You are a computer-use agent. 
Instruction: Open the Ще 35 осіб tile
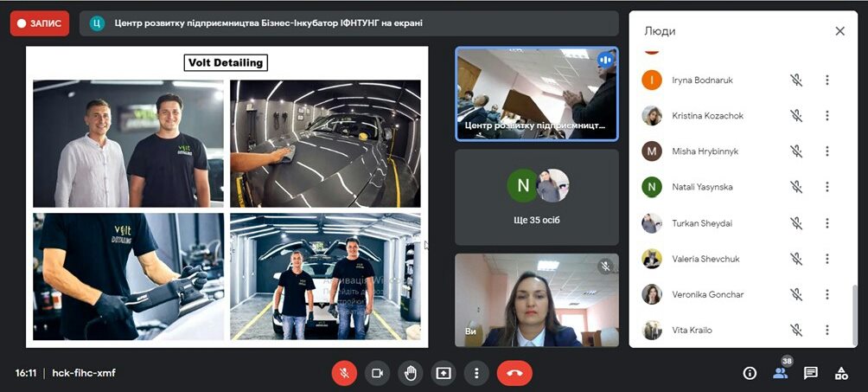tap(536, 196)
